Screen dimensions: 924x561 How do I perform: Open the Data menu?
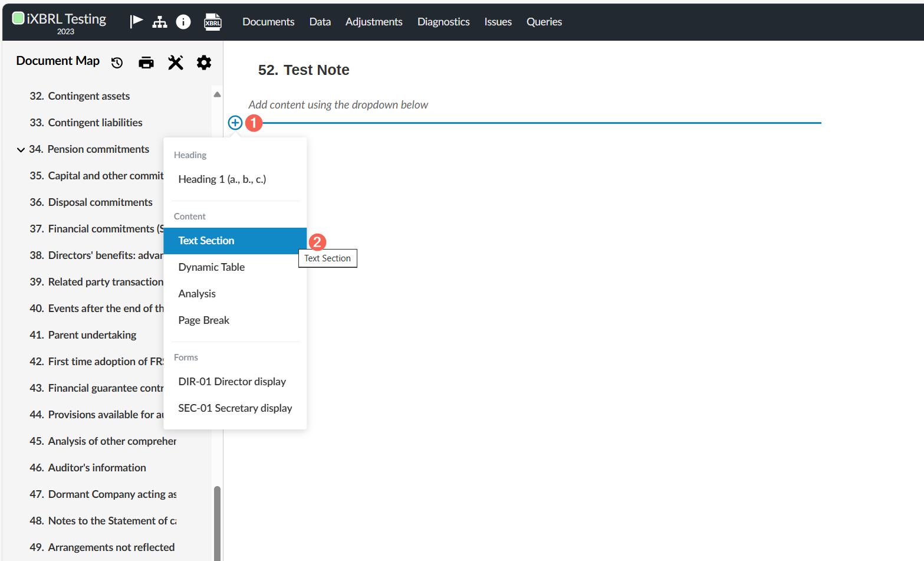(x=320, y=22)
